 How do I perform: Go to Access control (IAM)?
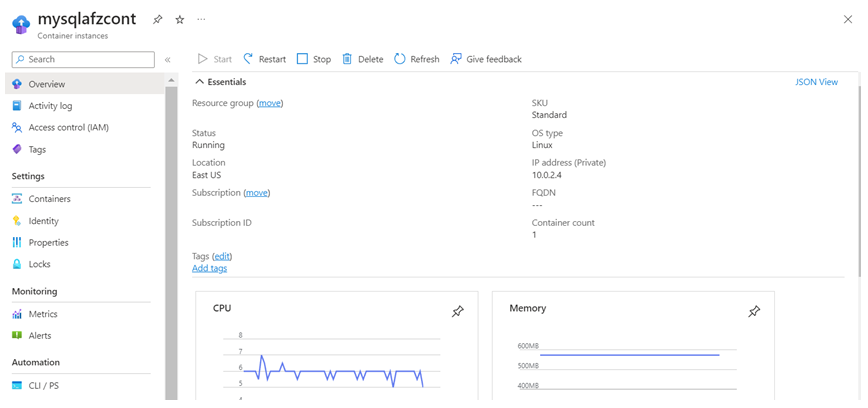click(68, 128)
